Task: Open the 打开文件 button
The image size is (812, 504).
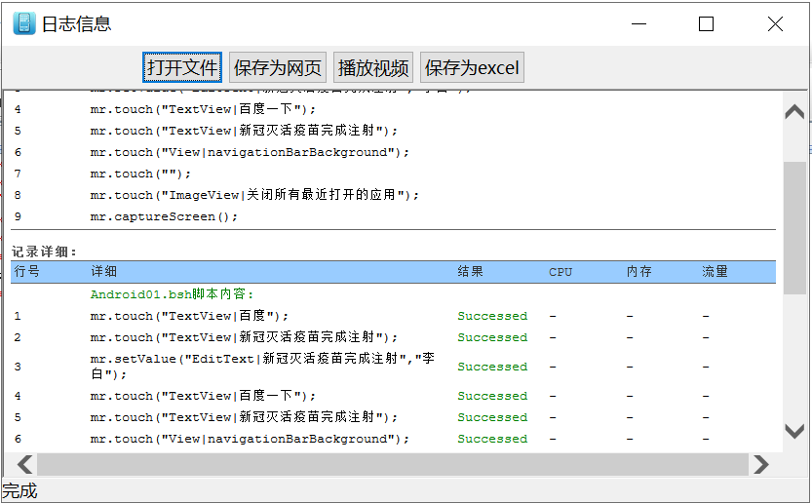Action: click(182, 67)
